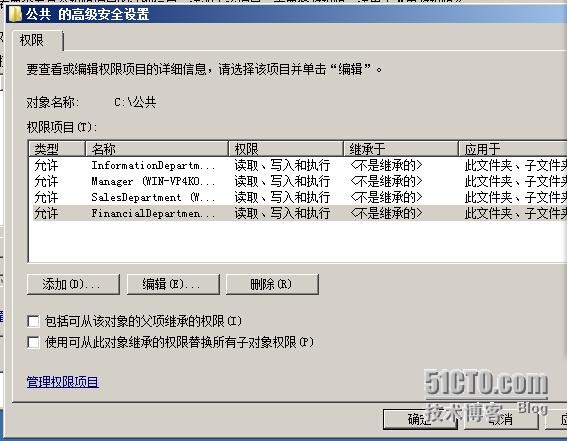567x441 pixels.
Task: Click 此文件夹、子文件夹 in the FinancialDepartmen row
Action: 516,213
